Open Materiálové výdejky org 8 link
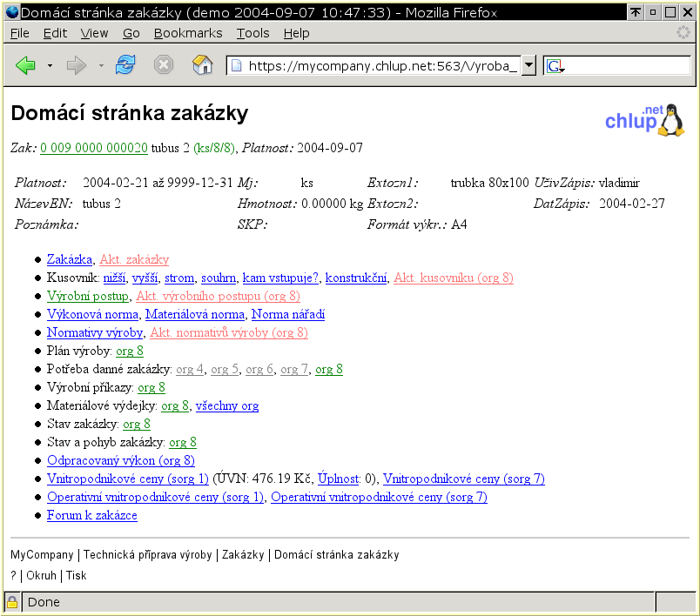The height and width of the screenshot is (616, 700). click(x=175, y=405)
